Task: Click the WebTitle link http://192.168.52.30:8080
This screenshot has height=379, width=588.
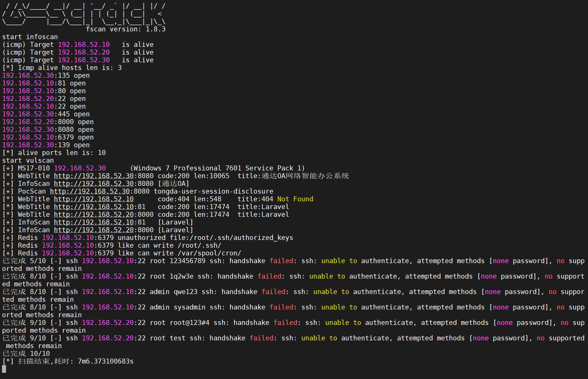Action: [x=94, y=176]
